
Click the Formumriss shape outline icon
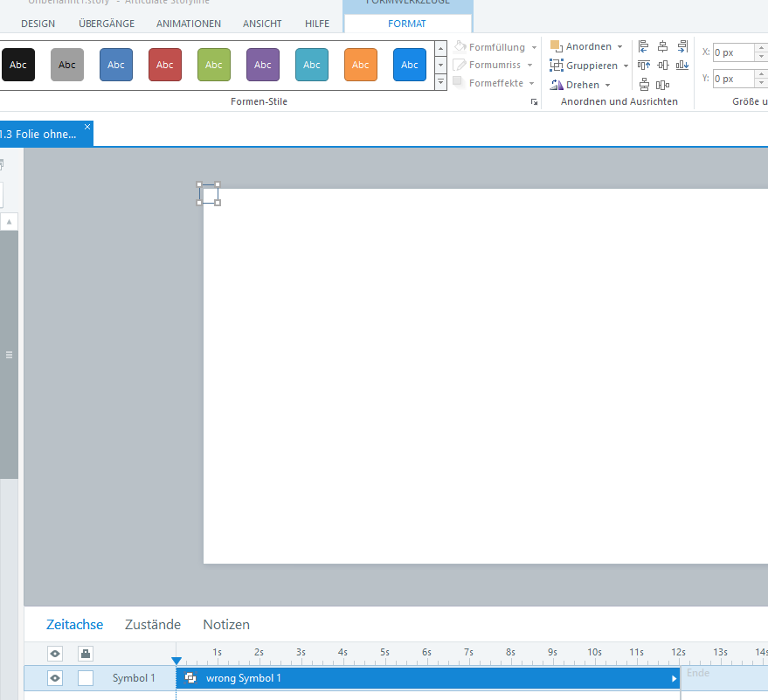click(x=458, y=65)
